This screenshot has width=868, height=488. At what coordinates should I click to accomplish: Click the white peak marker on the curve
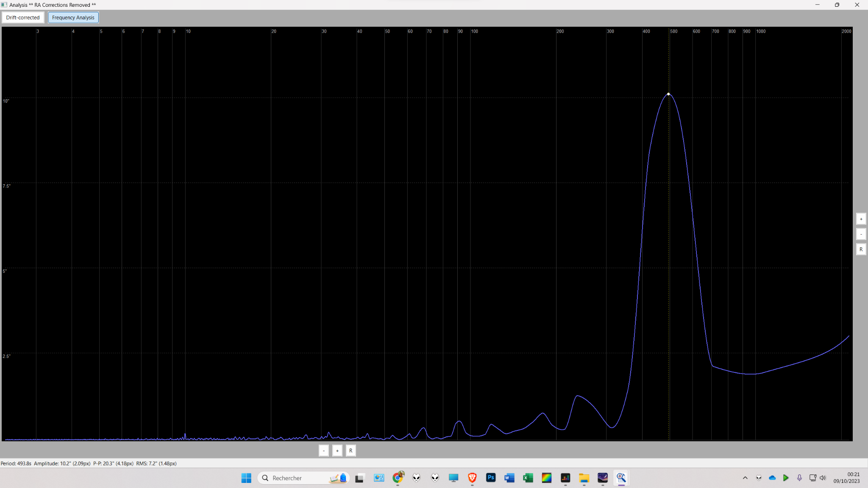coord(668,94)
